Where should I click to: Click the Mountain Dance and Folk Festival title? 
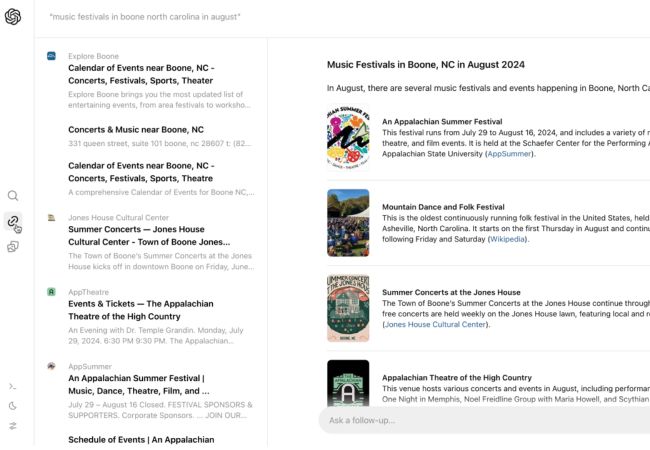pyautogui.click(x=443, y=207)
